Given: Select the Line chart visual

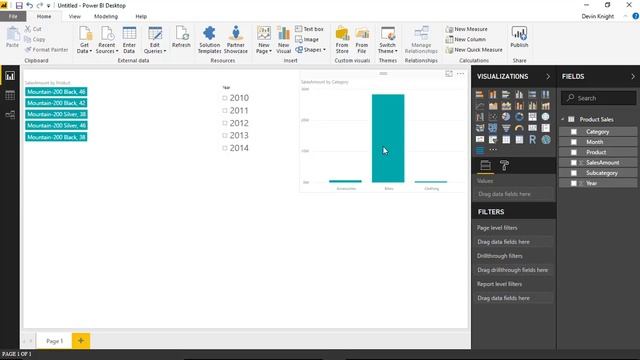Looking at the screenshot, I should click(x=480, y=106).
